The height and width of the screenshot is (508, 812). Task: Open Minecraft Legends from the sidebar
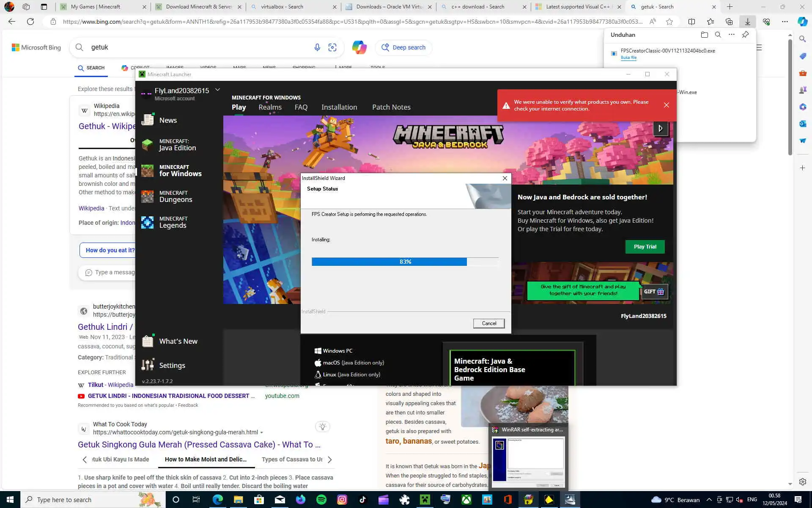[173, 222]
